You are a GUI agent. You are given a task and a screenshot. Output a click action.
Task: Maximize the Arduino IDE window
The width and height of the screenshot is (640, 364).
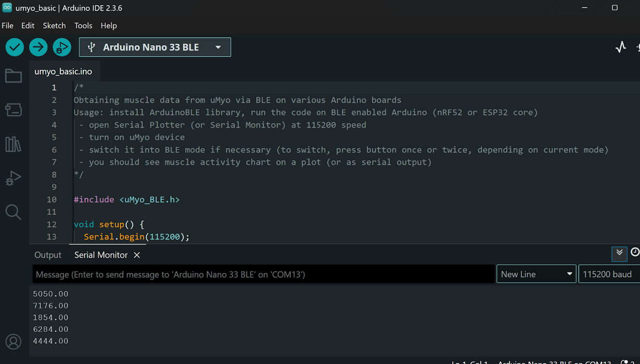click(615, 8)
